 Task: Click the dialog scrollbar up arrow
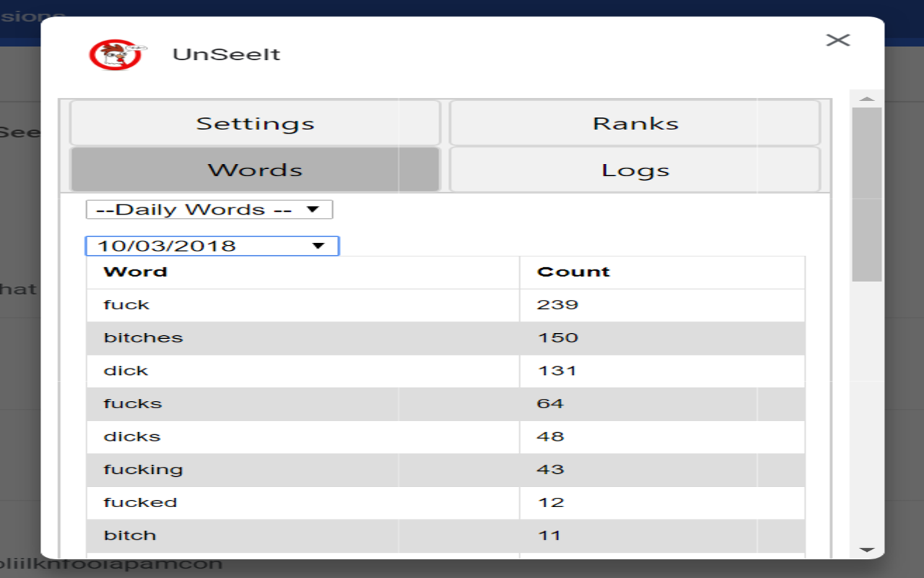point(867,99)
